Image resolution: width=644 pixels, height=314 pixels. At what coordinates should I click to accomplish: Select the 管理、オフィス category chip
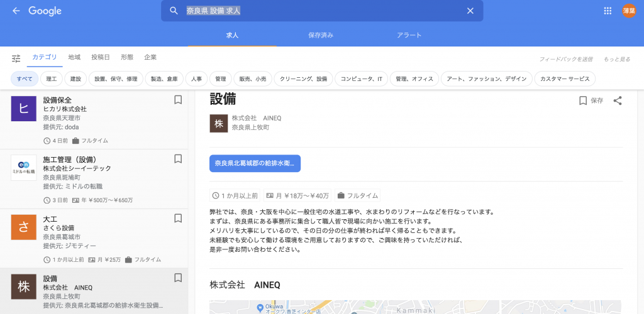point(414,78)
